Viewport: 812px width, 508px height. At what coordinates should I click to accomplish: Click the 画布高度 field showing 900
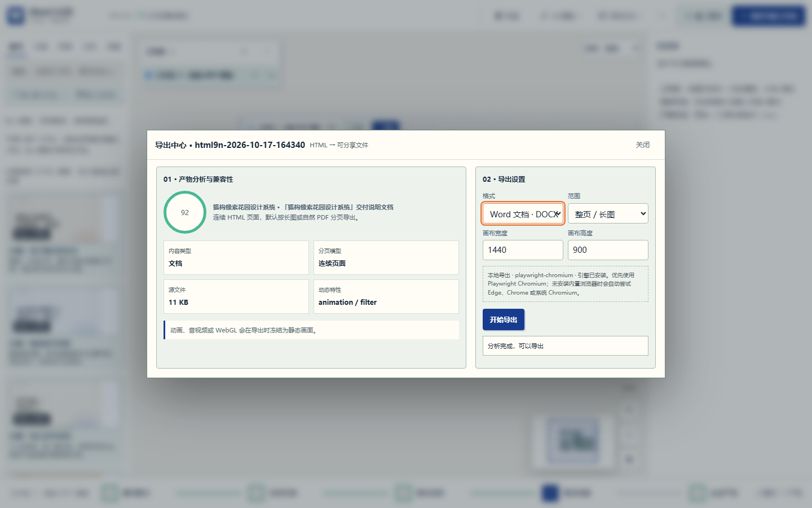point(608,250)
